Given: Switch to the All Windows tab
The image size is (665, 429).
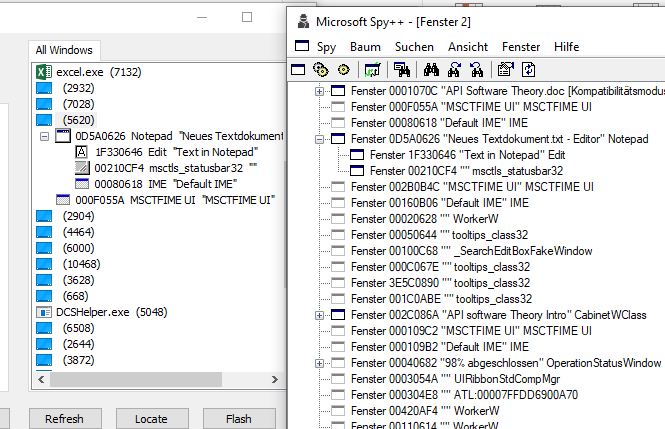Looking at the screenshot, I should [64, 50].
